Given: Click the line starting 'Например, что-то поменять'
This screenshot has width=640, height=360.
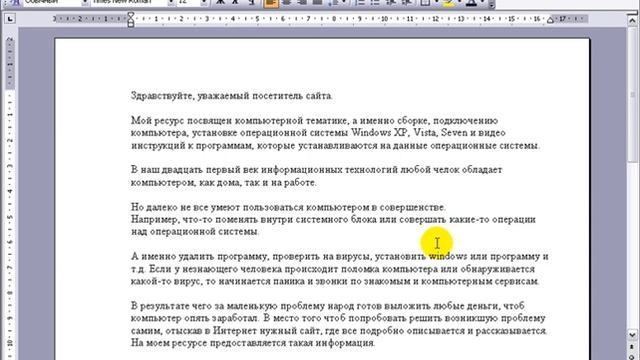Looking at the screenshot, I should coord(333,220).
